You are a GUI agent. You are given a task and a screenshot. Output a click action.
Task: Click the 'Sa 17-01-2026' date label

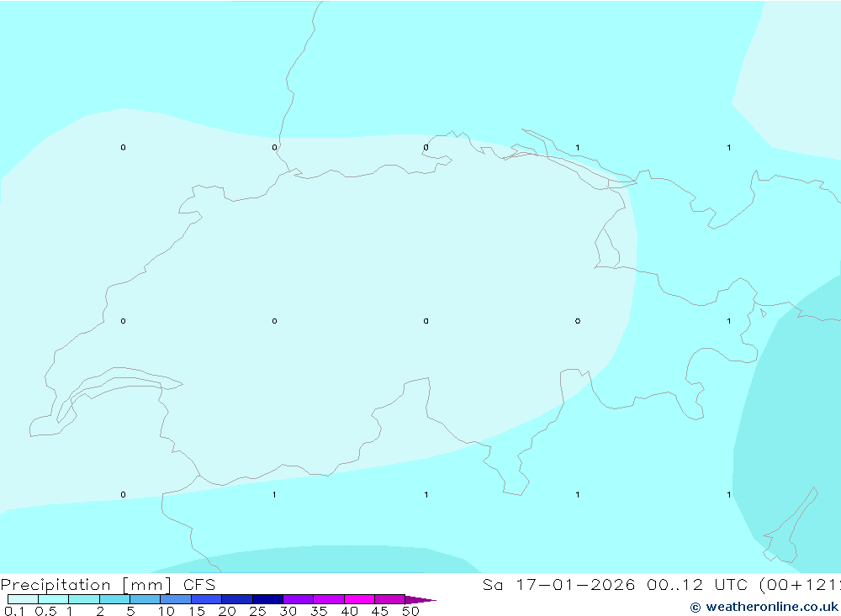[x=558, y=584]
